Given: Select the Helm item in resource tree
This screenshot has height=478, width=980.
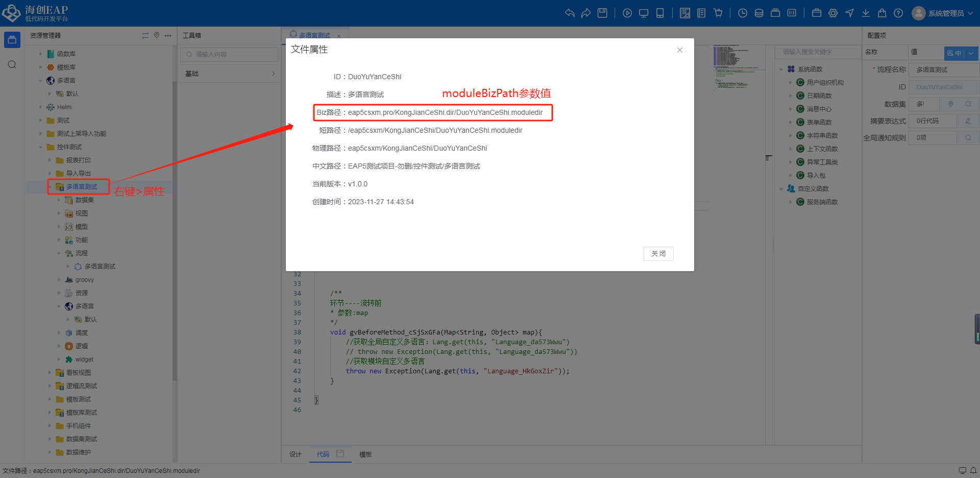Looking at the screenshot, I should pyautogui.click(x=64, y=107).
